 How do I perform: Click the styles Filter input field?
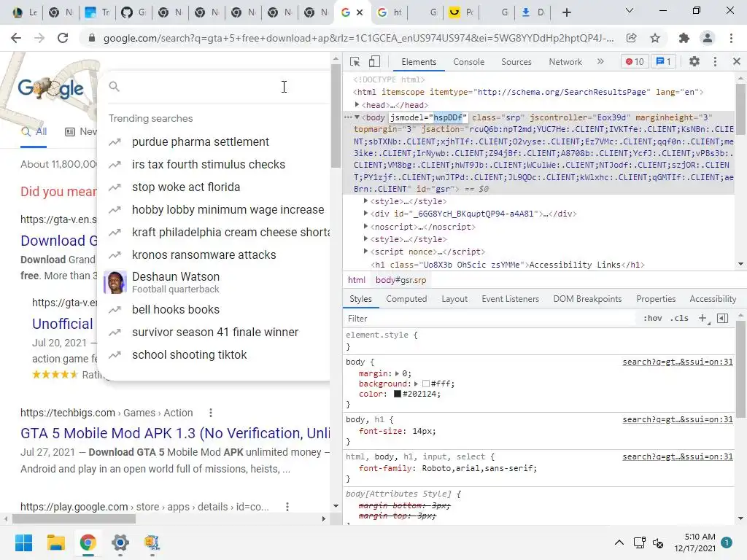(x=491, y=318)
